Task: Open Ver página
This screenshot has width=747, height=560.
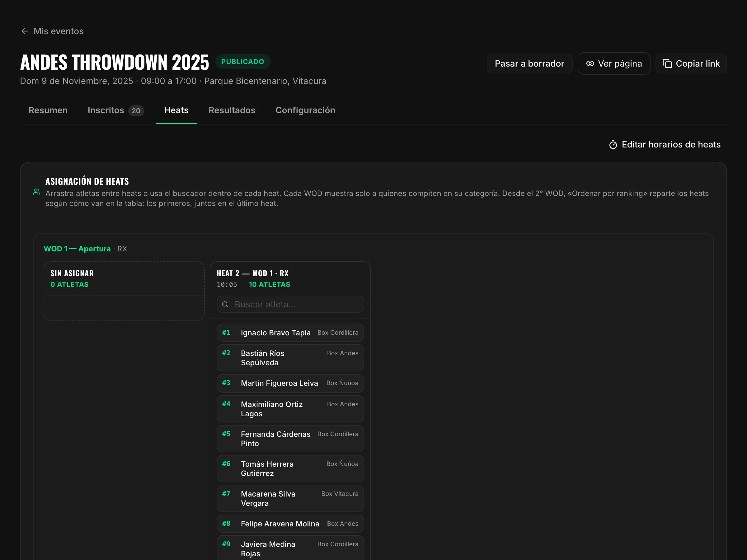Action: (613, 63)
